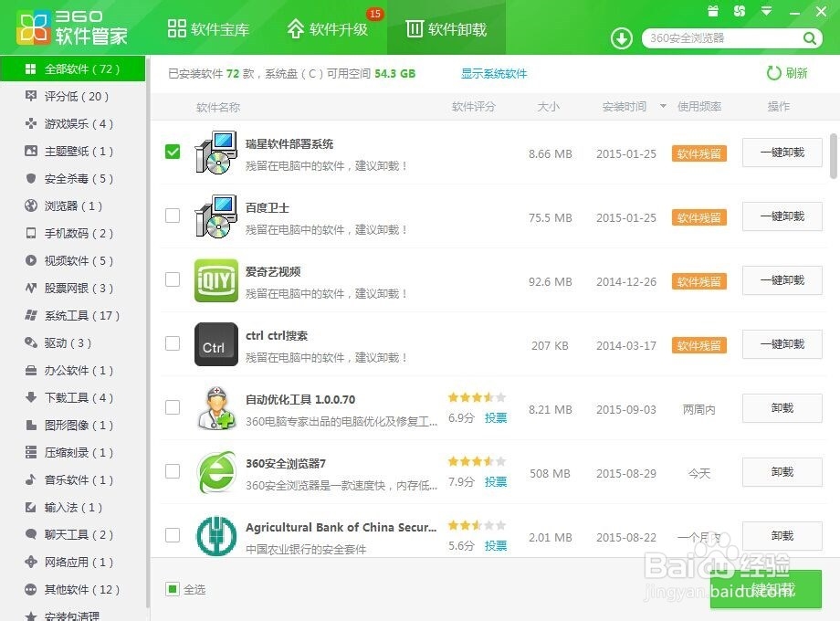840x621 pixels.
Task: Select 全部软件 (72) category
Action: pos(72,68)
